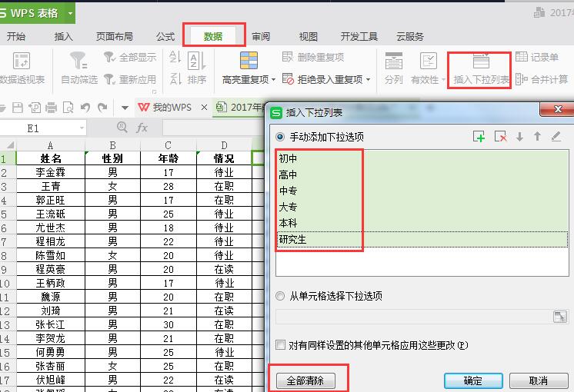This screenshot has height=392, width=574.
Task: Click the range picker icon in dialog
Action: pos(560,317)
